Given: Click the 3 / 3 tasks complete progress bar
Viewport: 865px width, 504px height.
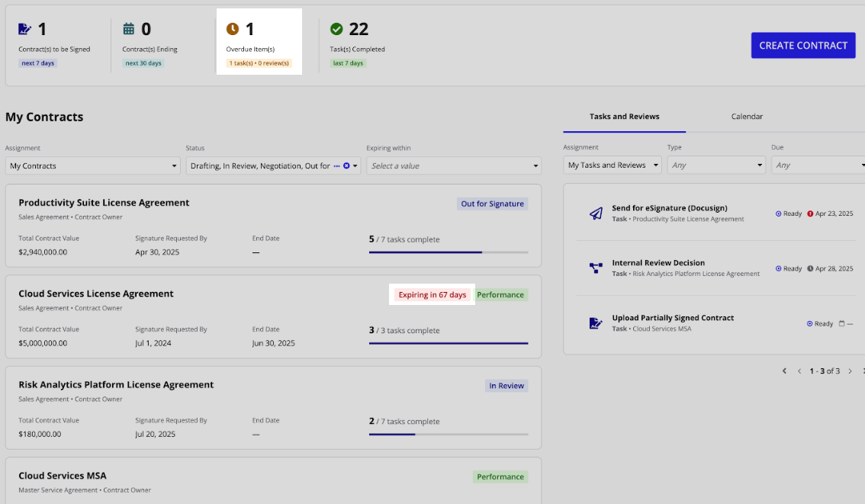Looking at the screenshot, I should coord(449,343).
